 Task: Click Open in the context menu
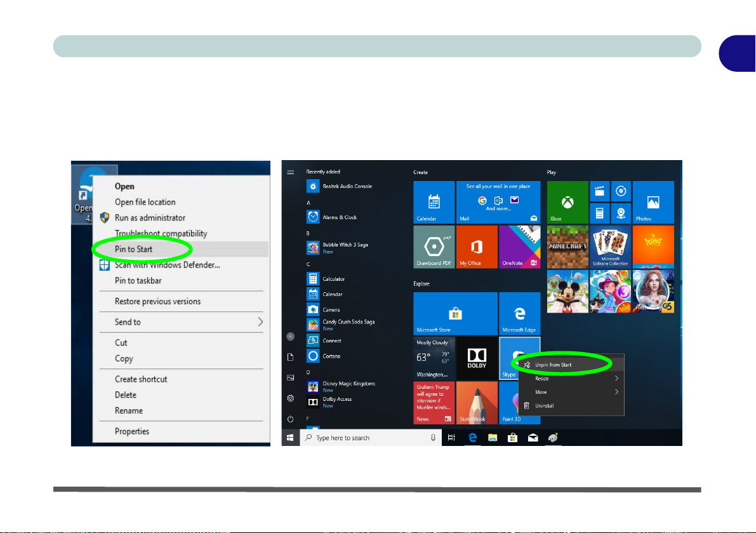(124, 186)
